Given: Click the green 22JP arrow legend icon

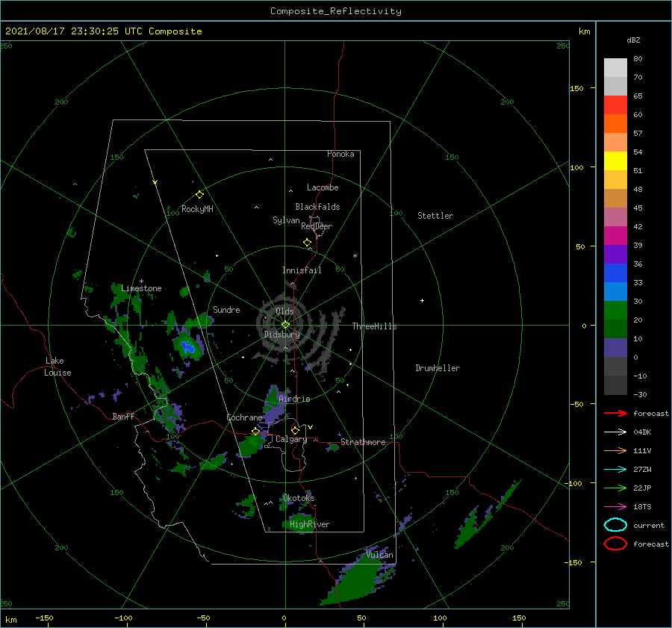Looking at the screenshot, I should tap(615, 488).
